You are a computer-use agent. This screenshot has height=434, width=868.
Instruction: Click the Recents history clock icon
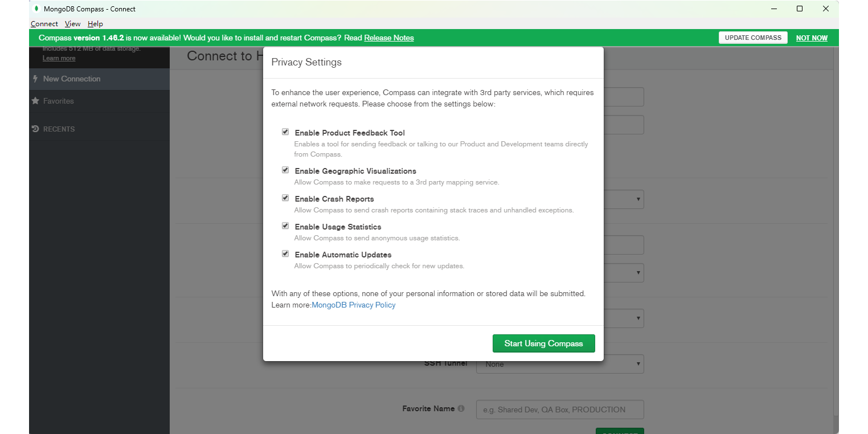pyautogui.click(x=35, y=129)
